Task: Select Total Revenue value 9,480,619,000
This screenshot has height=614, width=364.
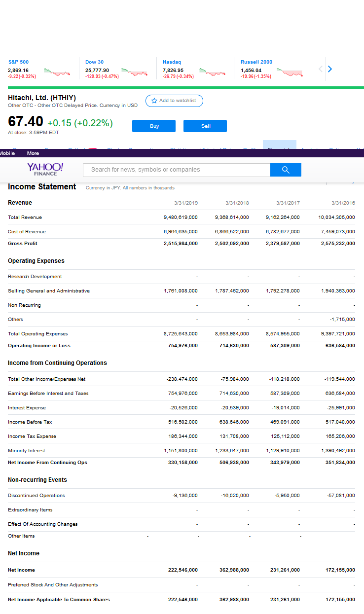Action: [x=181, y=217]
